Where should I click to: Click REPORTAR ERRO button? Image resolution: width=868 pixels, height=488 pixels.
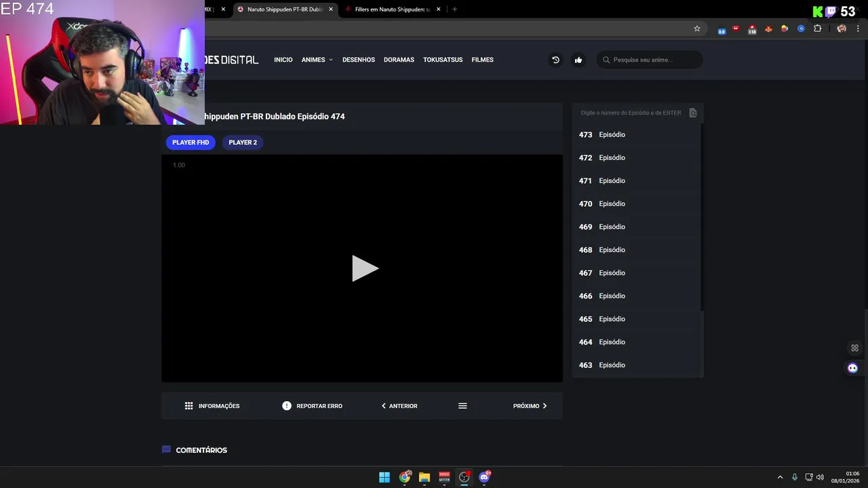coord(312,406)
